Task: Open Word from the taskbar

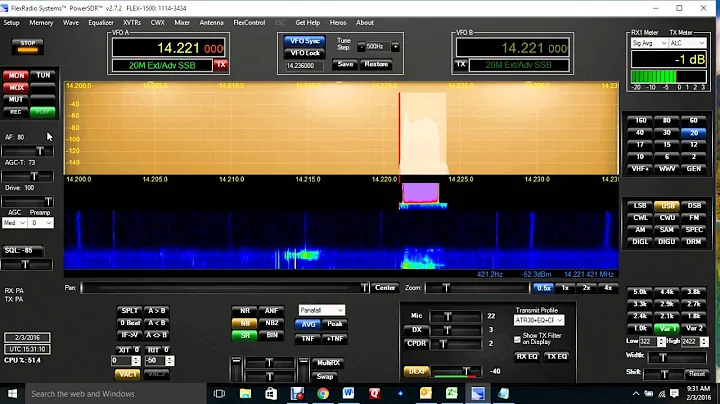Action: (349, 393)
